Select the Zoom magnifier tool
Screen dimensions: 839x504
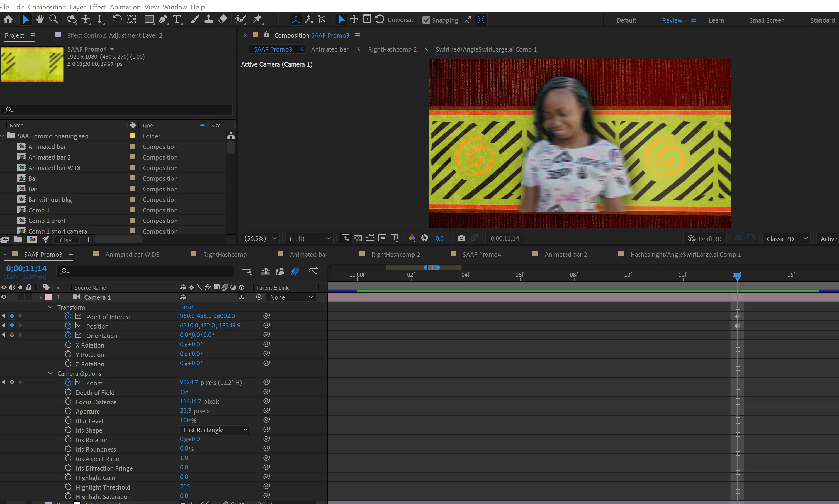54,19
